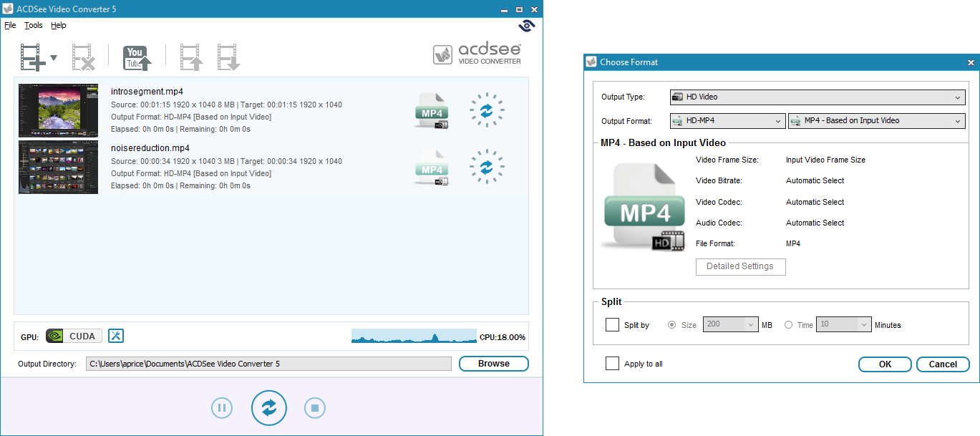This screenshot has width=980, height=436.
Task: Confirm format with the OK button
Action: coord(885,364)
